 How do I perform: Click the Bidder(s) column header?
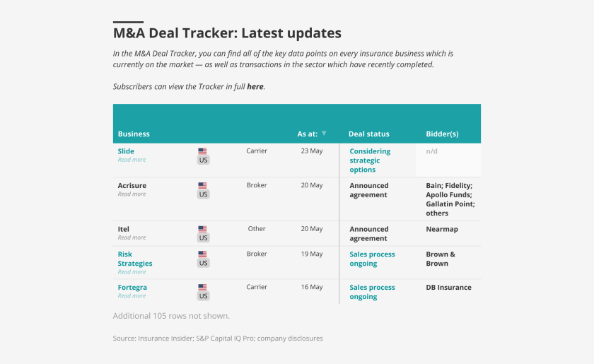point(442,134)
